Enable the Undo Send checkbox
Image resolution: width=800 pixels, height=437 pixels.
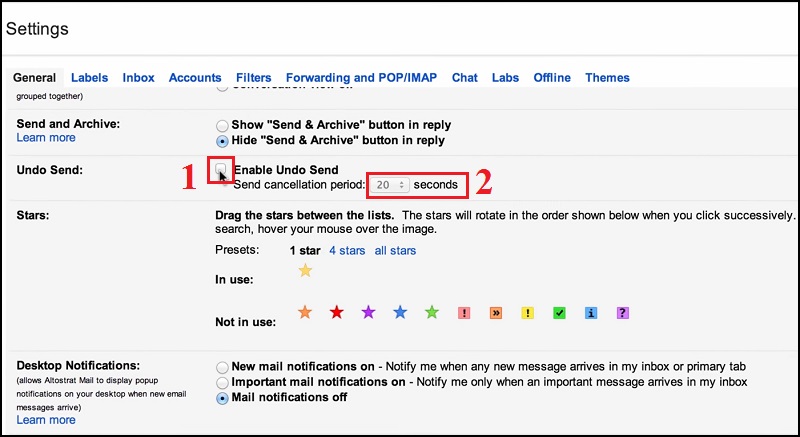(222, 169)
